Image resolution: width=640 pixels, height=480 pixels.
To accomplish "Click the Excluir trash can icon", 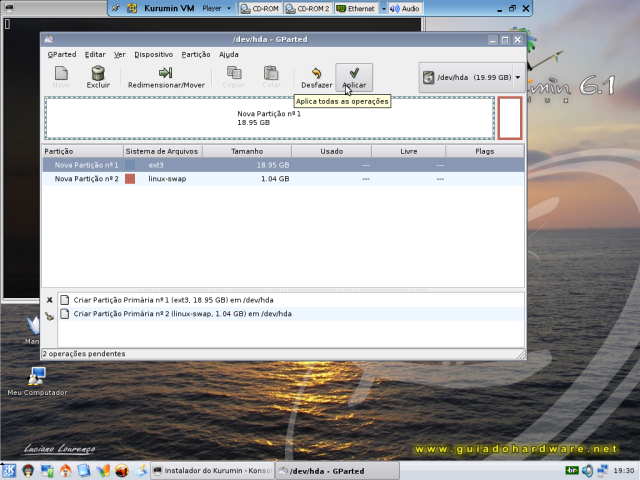I will 98,73.
